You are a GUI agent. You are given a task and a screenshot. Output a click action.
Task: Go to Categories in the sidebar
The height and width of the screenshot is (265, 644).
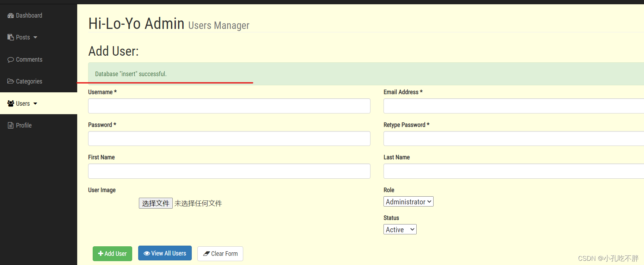coord(38,81)
